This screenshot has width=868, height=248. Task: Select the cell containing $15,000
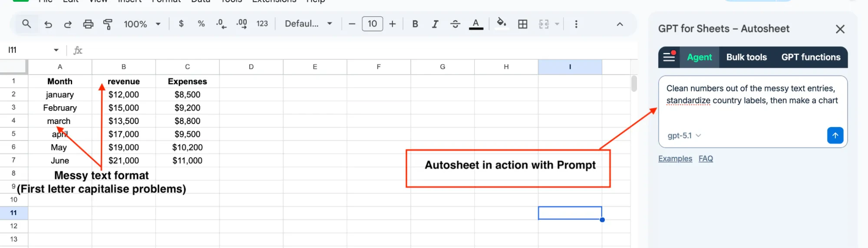[x=124, y=108]
